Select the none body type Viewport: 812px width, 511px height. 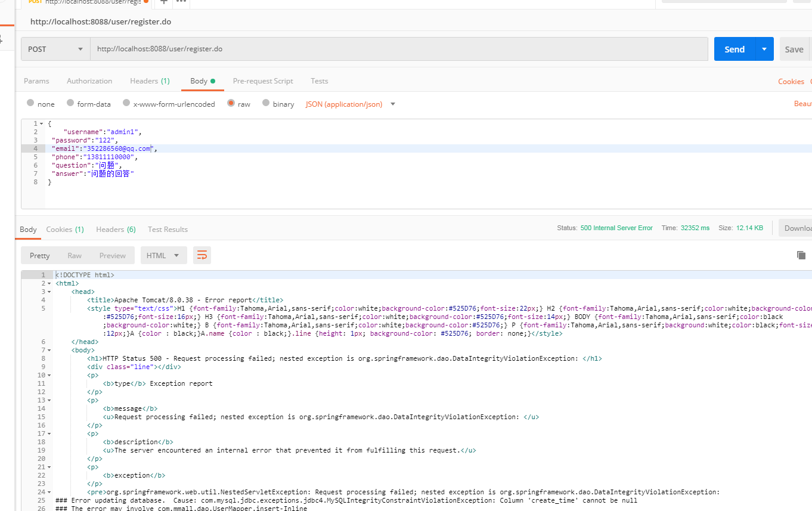(x=30, y=103)
